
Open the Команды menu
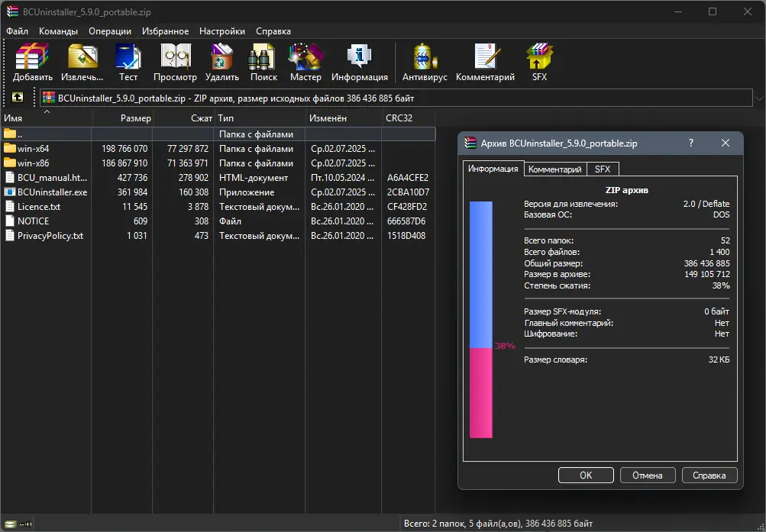coord(58,31)
